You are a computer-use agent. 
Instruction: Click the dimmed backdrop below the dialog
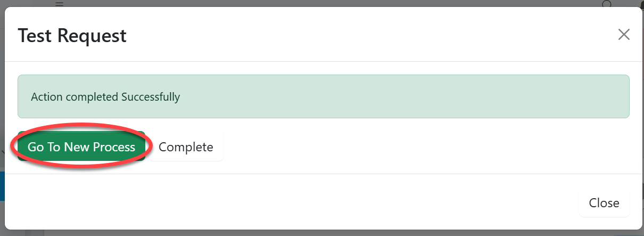(319, 233)
